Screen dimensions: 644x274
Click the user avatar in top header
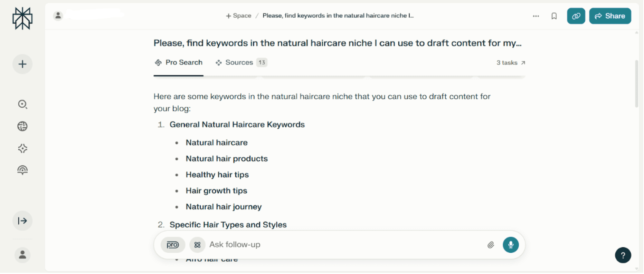[58, 16]
